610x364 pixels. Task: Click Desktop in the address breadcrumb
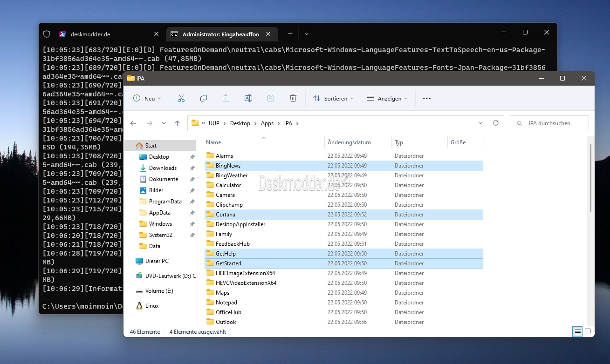(240, 123)
